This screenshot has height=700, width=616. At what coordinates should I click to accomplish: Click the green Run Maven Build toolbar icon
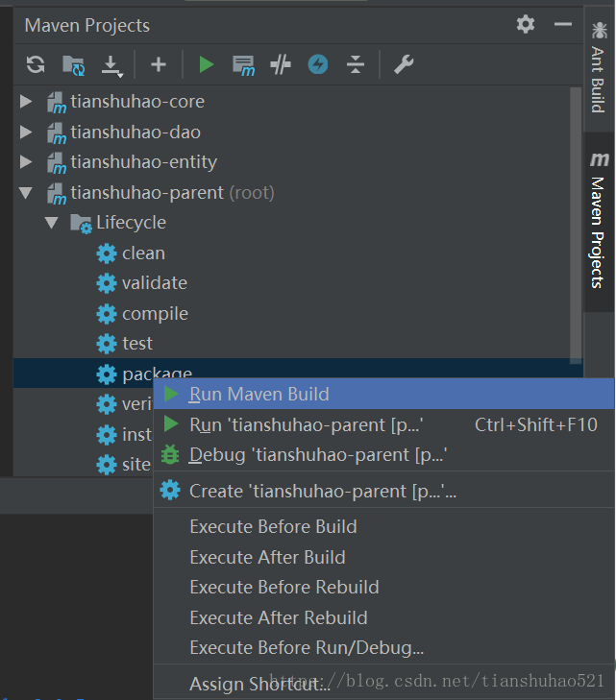[x=206, y=64]
